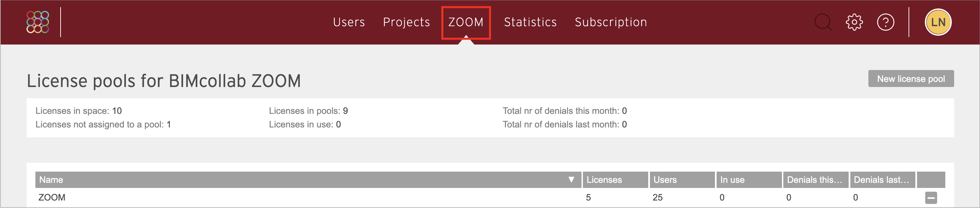Screen dimensions: 980x208
Task: Sort by the In use column header
Action: 749,180
